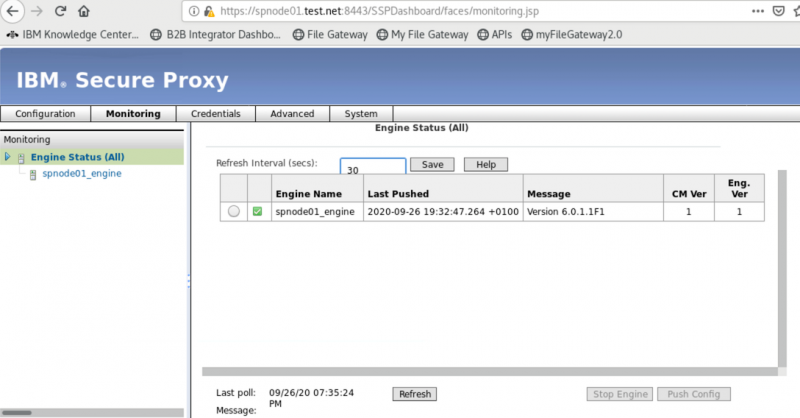Click the Refresh button near Last poll
Viewport: 800px width, 418px height.
[x=415, y=394]
